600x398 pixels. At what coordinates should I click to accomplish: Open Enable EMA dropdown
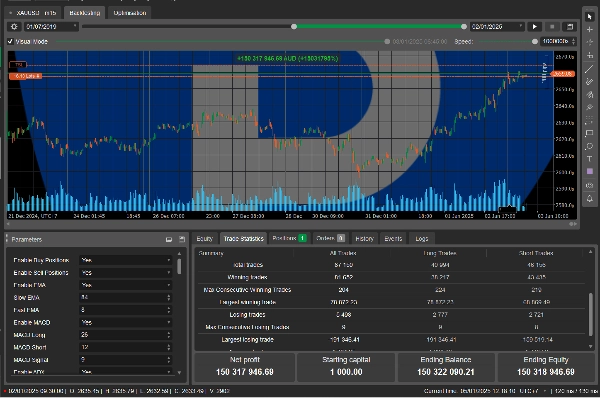coord(126,285)
